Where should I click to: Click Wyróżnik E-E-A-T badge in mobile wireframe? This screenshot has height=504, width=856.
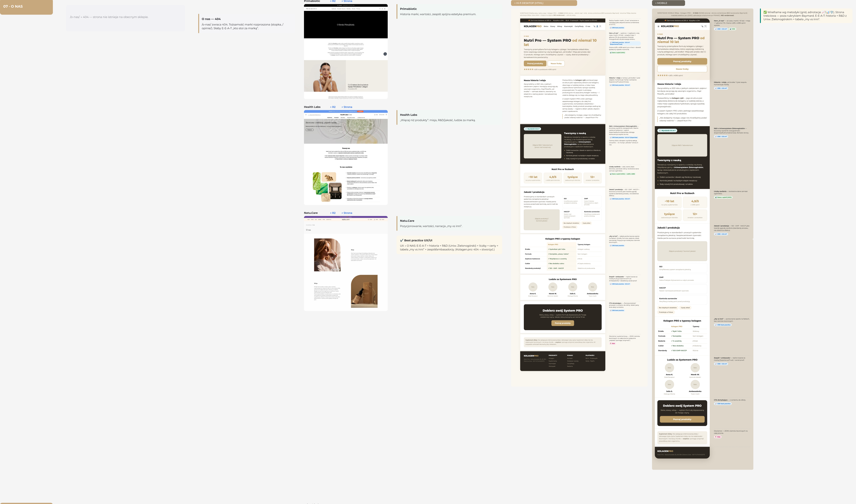667,130
